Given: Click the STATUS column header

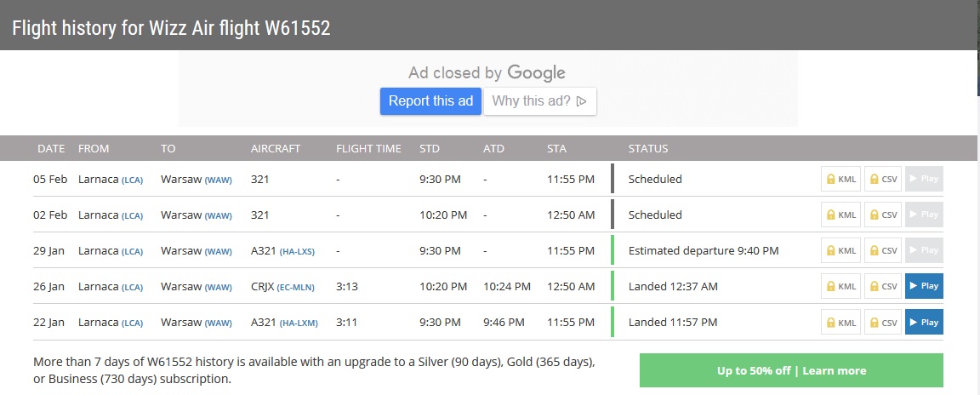Looking at the screenshot, I should 648,149.
